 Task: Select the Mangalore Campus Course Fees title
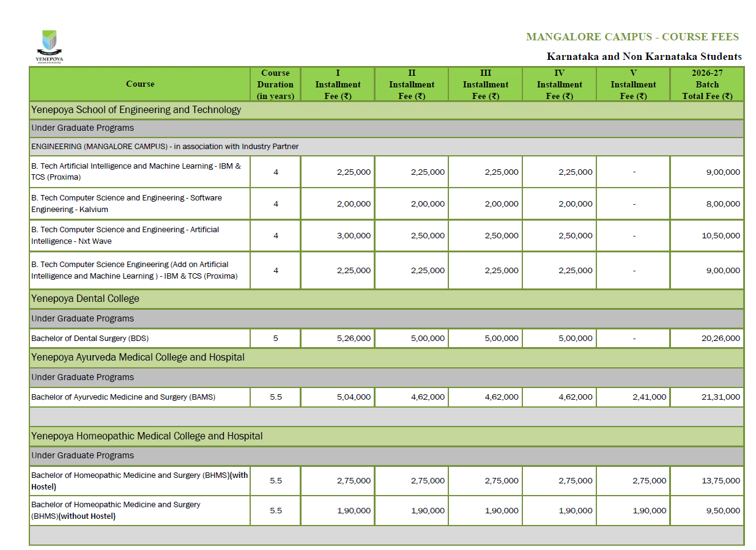[632, 37]
